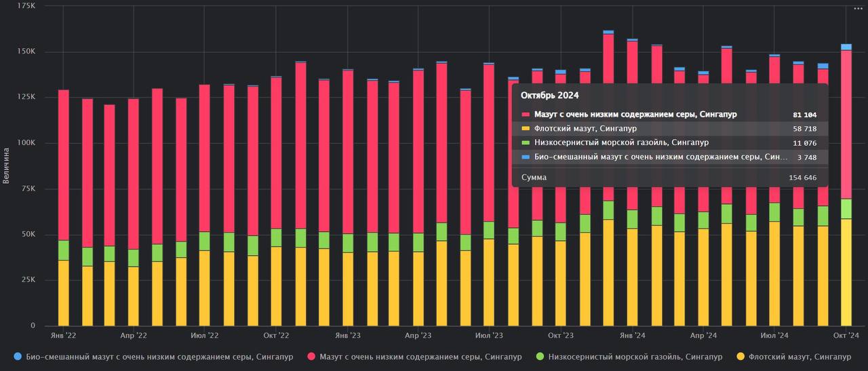Toggle the yellow bunker fuel oil legend marker
868x371 pixels.
(740, 356)
